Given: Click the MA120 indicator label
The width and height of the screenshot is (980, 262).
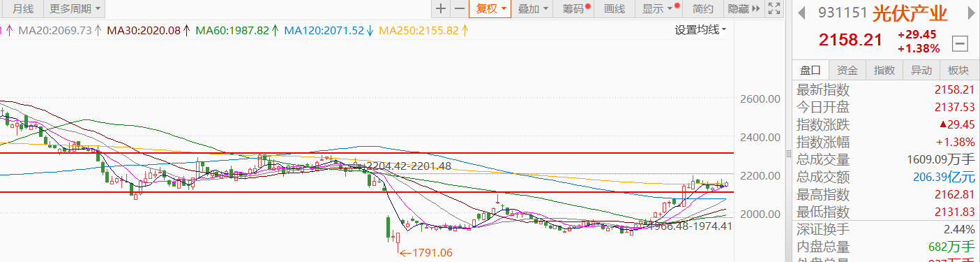Looking at the screenshot, I should pyautogui.click(x=324, y=30).
